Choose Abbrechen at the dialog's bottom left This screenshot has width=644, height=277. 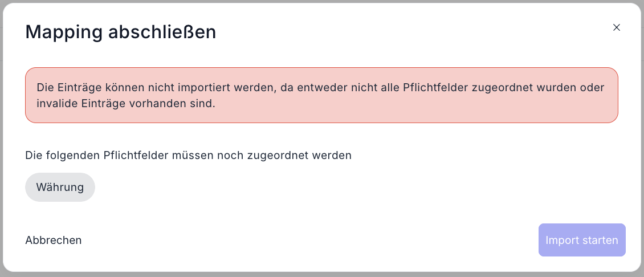(x=54, y=240)
